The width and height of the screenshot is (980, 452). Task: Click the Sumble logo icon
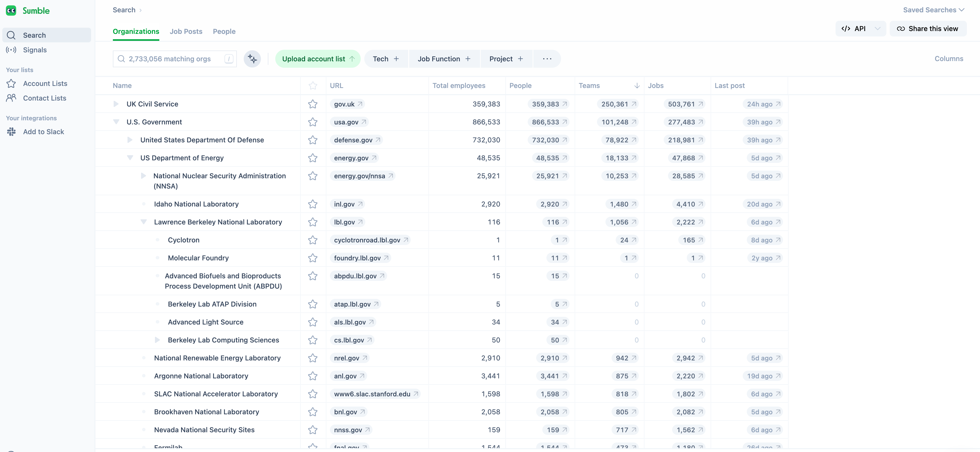coord(11,11)
